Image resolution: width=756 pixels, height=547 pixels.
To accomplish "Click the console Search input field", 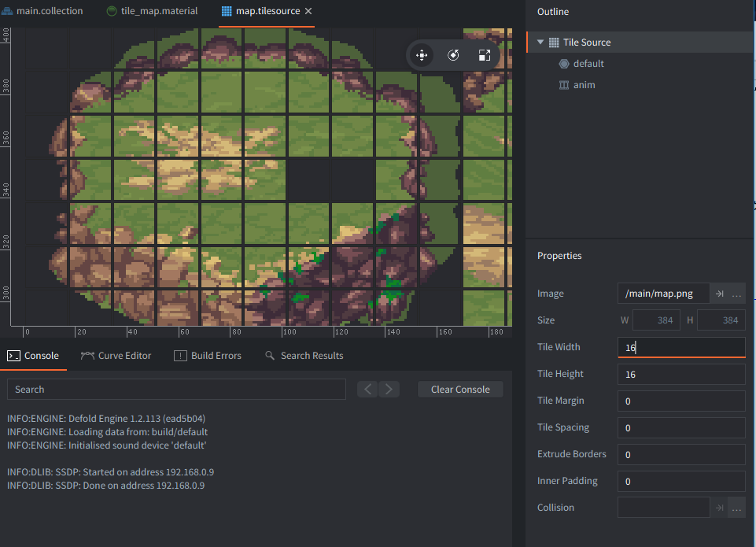I will [176, 390].
